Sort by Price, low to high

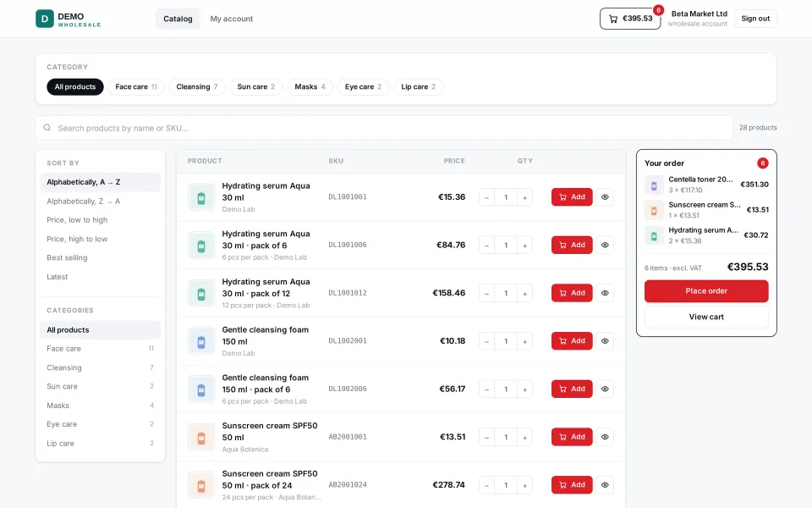pyautogui.click(x=101, y=220)
